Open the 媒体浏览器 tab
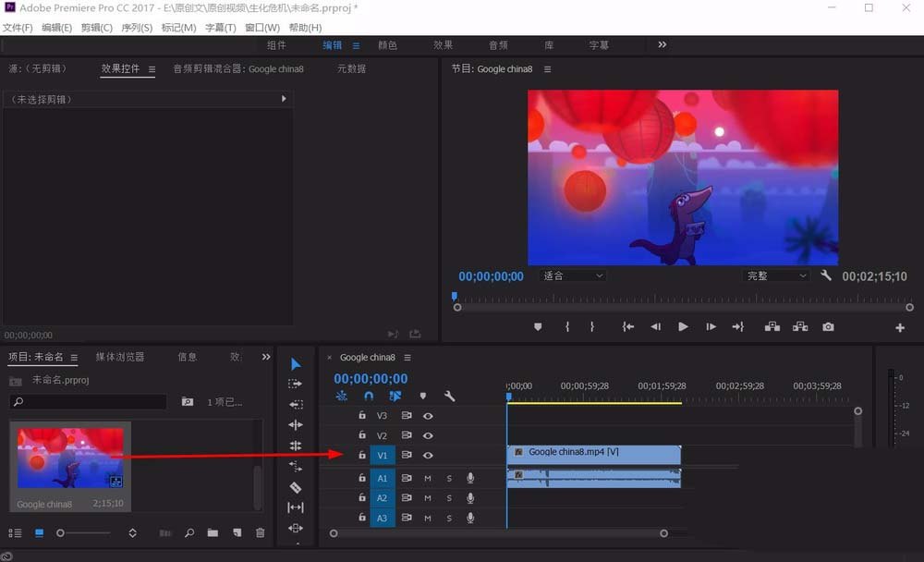This screenshot has width=924, height=562. point(119,357)
